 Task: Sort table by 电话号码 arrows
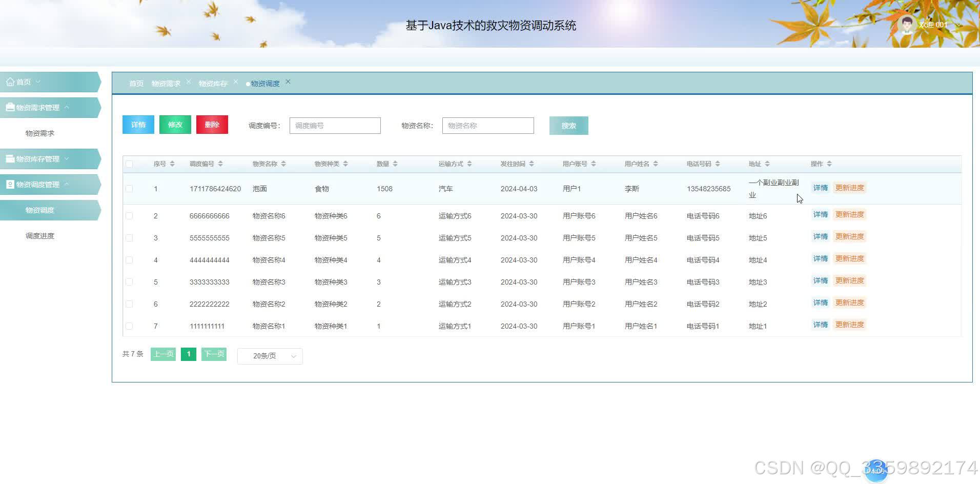click(718, 164)
